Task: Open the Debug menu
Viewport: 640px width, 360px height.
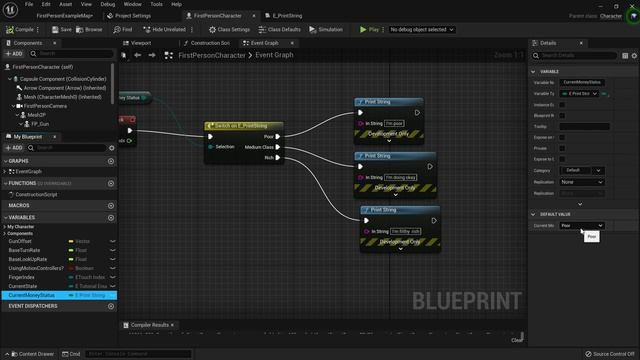Action: [108, 4]
